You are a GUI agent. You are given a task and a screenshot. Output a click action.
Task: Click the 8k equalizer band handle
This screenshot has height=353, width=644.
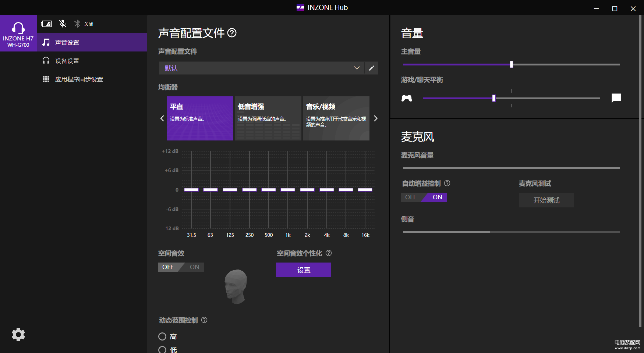point(346,190)
